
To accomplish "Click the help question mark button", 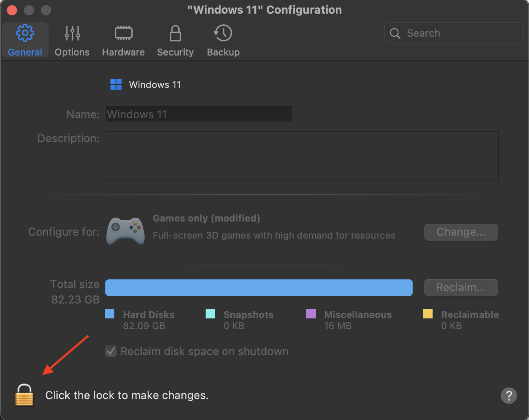I will [x=509, y=396].
